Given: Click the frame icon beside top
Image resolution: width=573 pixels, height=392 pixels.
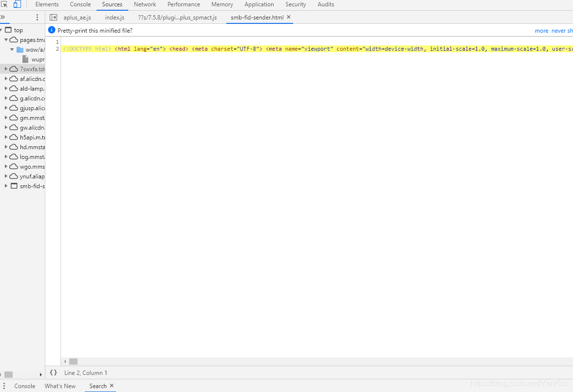Looking at the screenshot, I should click(x=8, y=30).
